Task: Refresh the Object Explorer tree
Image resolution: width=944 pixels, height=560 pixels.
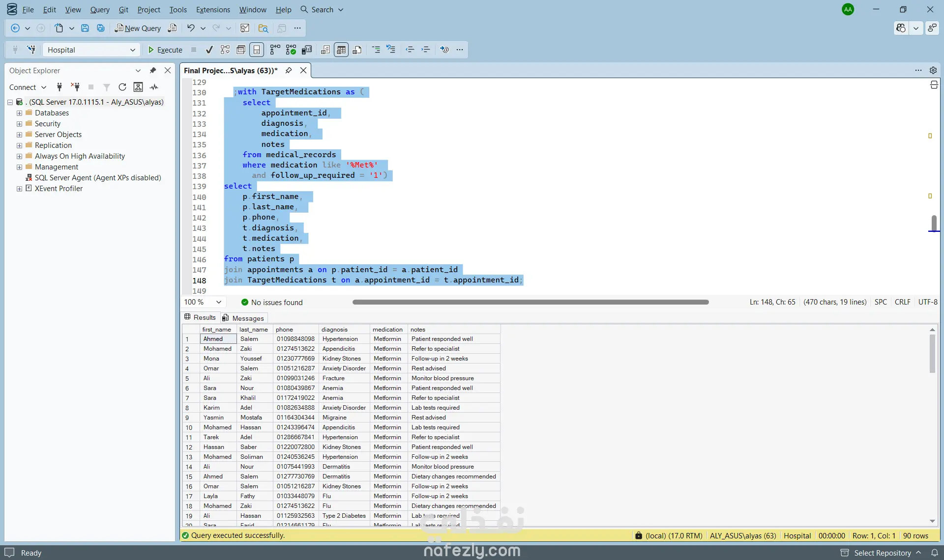Action: point(122,87)
